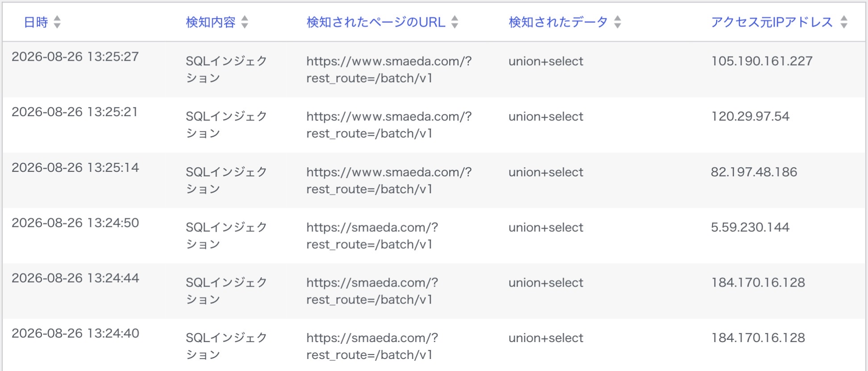Screen dimensions: 868x371
Task: Sort by アクセス元IPアドレス arrows icon
Action: pos(844,22)
